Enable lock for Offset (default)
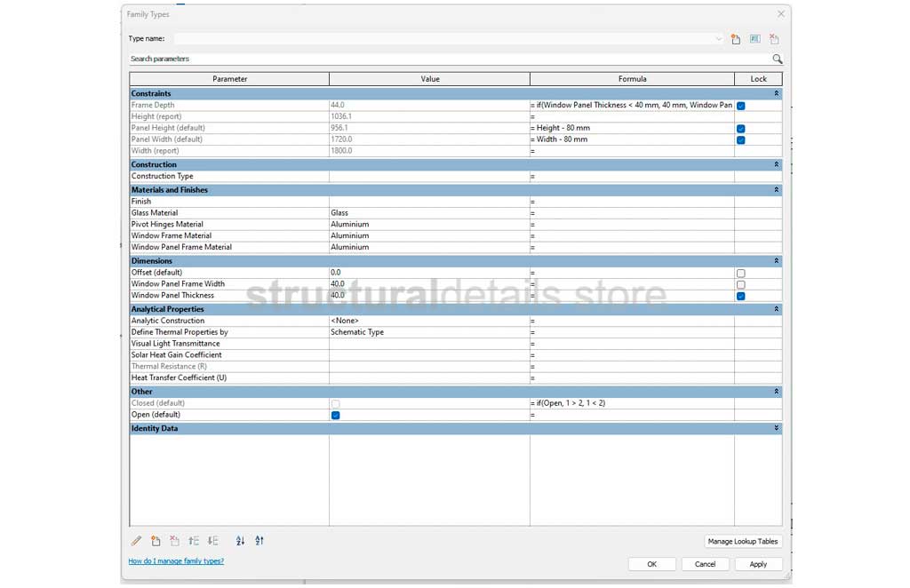 coord(740,273)
